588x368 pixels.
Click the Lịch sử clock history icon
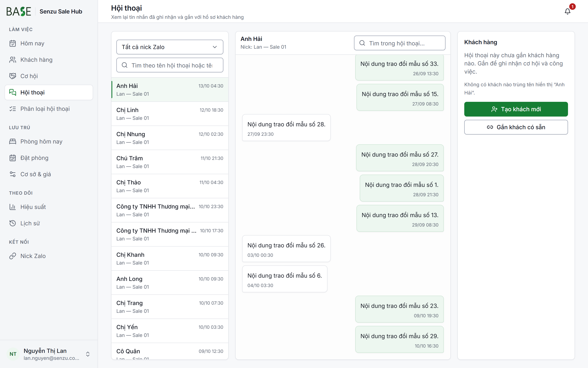pyautogui.click(x=13, y=223)
